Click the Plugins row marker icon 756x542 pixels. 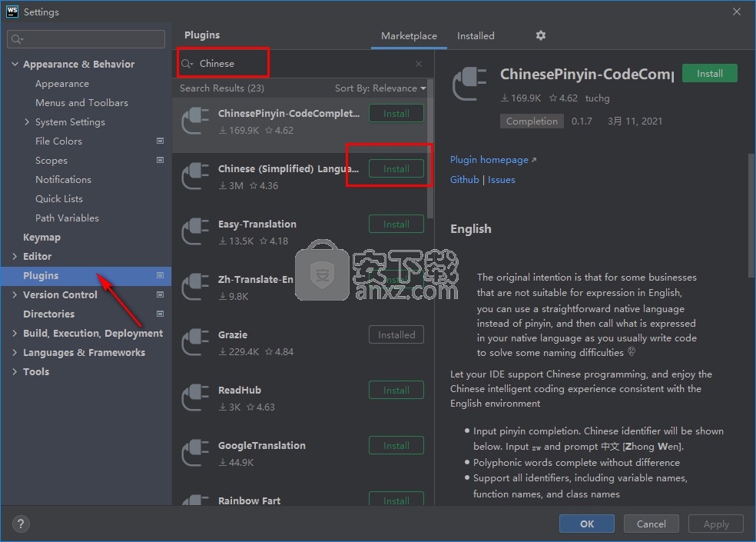160,275
